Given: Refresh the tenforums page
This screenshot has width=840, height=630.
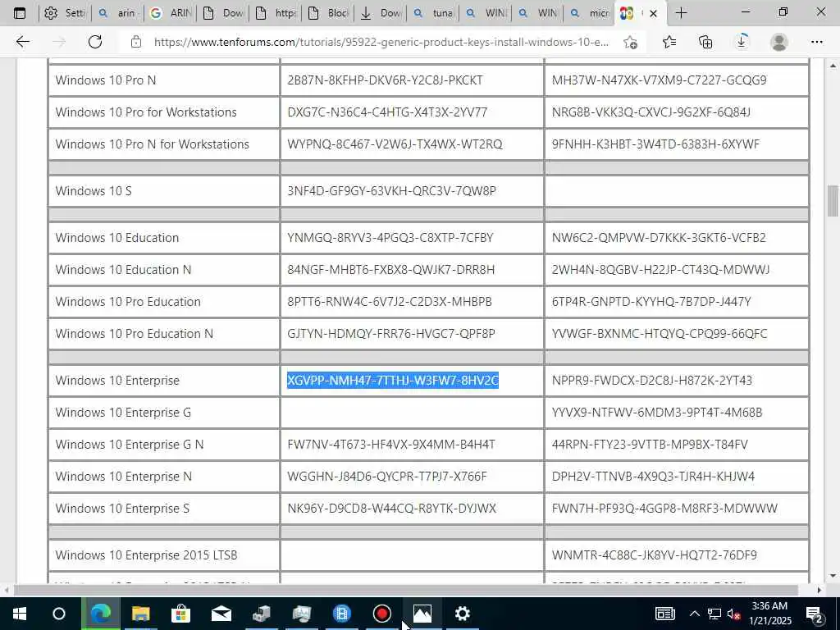Looking at the screenshot, I should (95, 42).
